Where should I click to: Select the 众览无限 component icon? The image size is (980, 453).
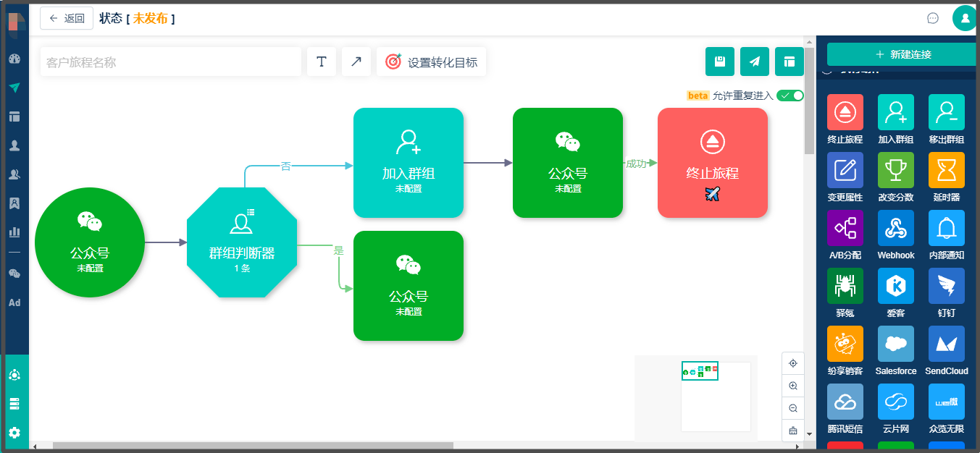click(x=947, y=402)
